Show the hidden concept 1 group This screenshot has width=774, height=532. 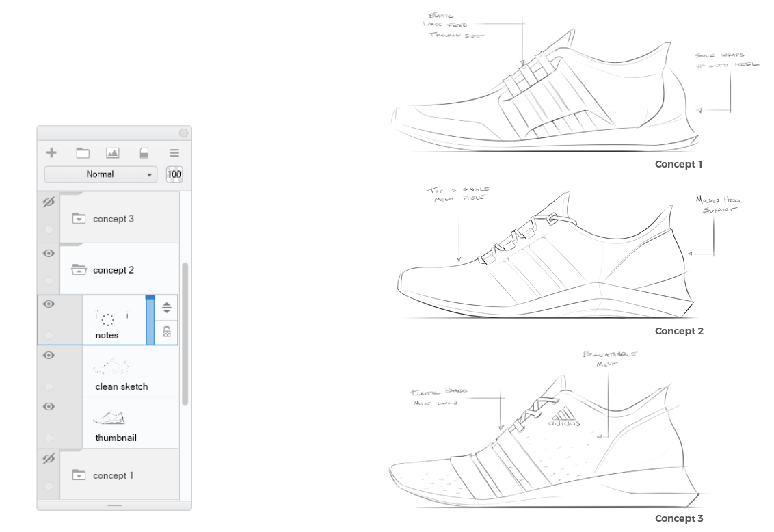(48, 458)
